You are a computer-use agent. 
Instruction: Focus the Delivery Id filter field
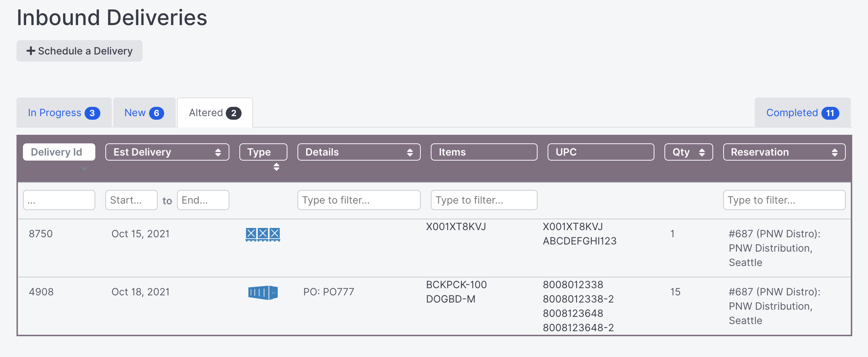[x=59, y=200]
